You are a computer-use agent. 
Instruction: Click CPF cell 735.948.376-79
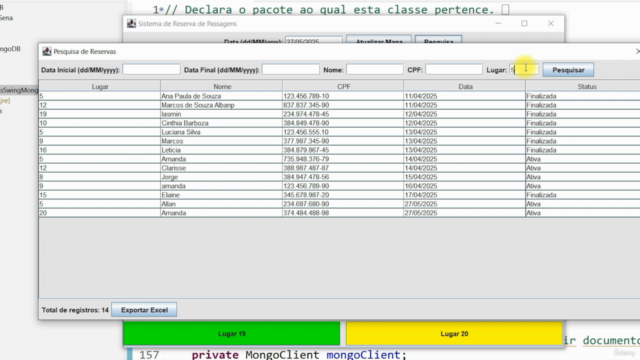click(x=343, y=159)
